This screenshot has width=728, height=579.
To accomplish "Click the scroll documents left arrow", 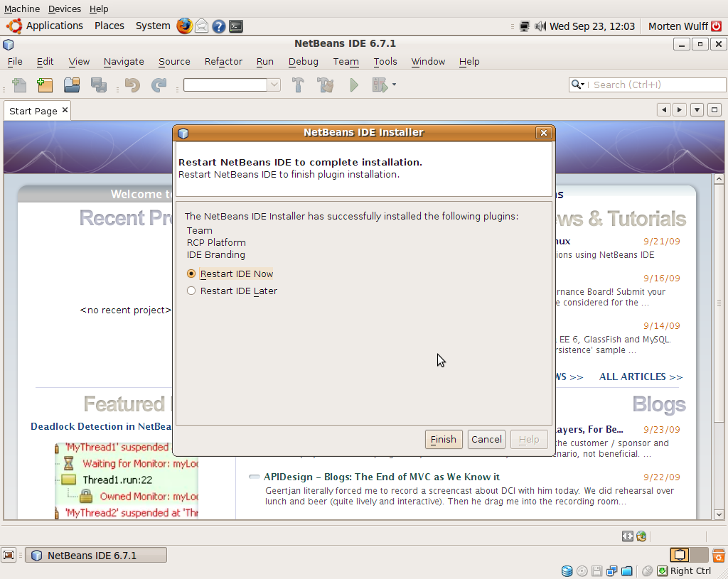I will pyautogui.click(x=664, y=110).
